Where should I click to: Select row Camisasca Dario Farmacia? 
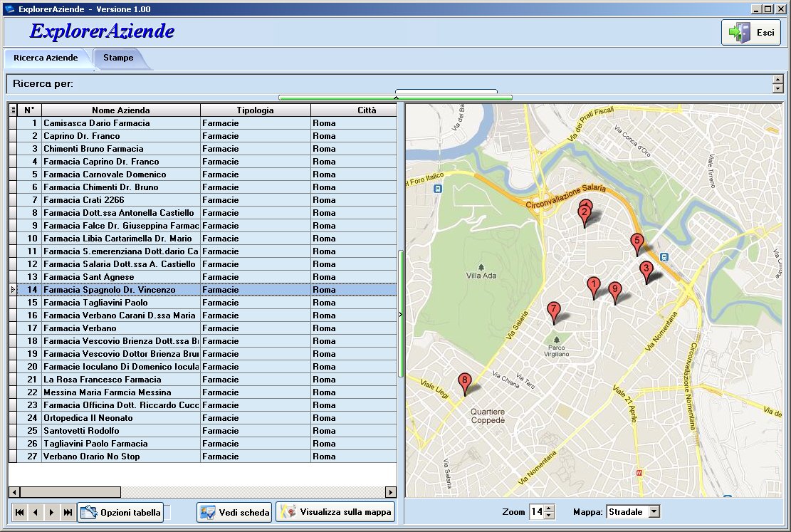(x=203, y=123)
